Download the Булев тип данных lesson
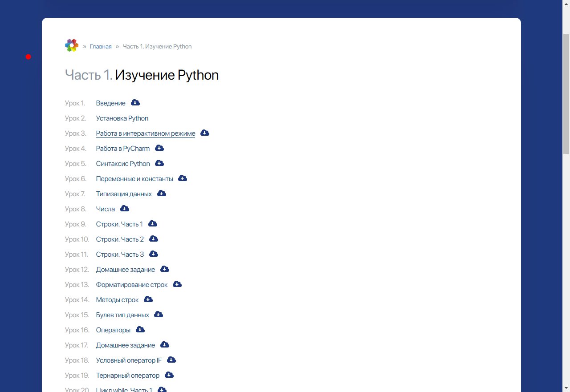 [159, 315]
